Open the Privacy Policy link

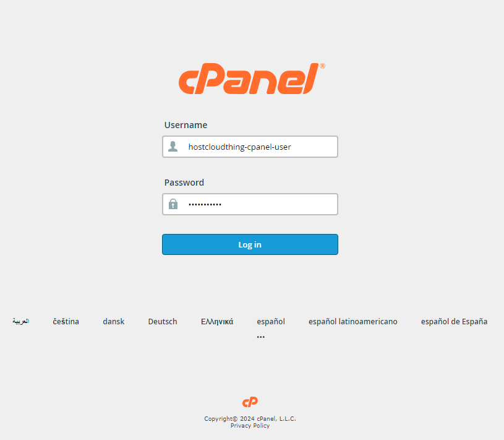[250, 426]
